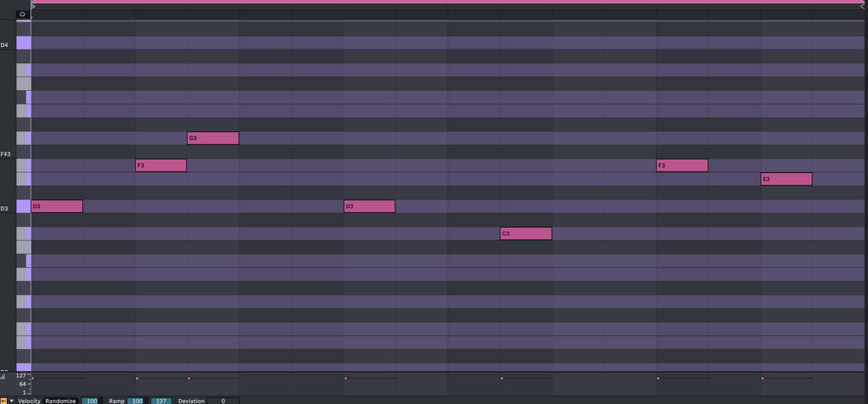Click the Ramp start value 100
Image resolution: width=868 pixels, height=404 pixels.
137,401
